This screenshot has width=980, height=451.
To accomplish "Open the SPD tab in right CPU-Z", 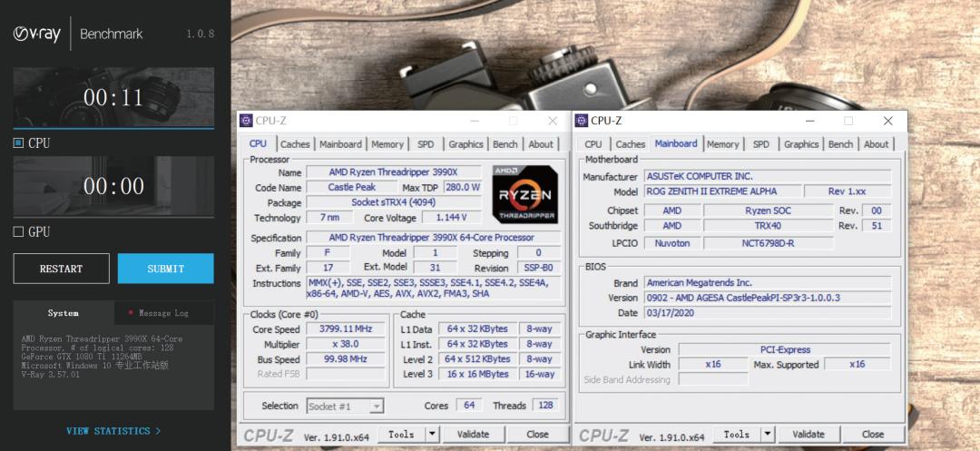I will pos(760,144).
